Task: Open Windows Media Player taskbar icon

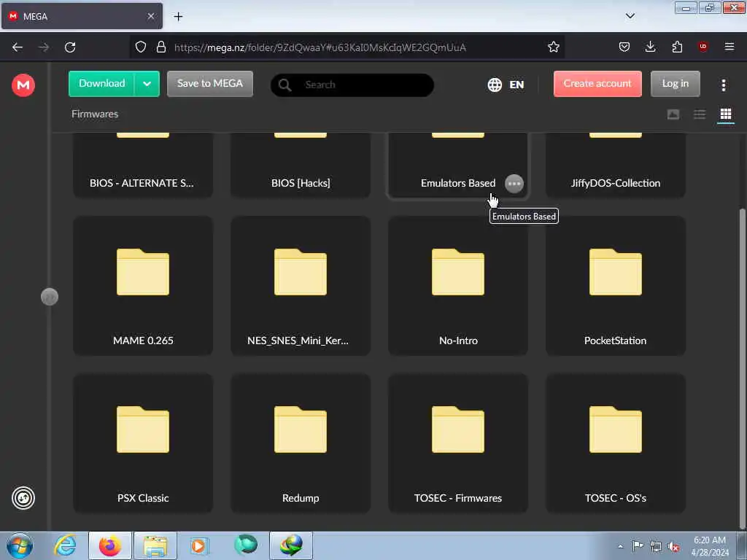Action: (199, 545)
